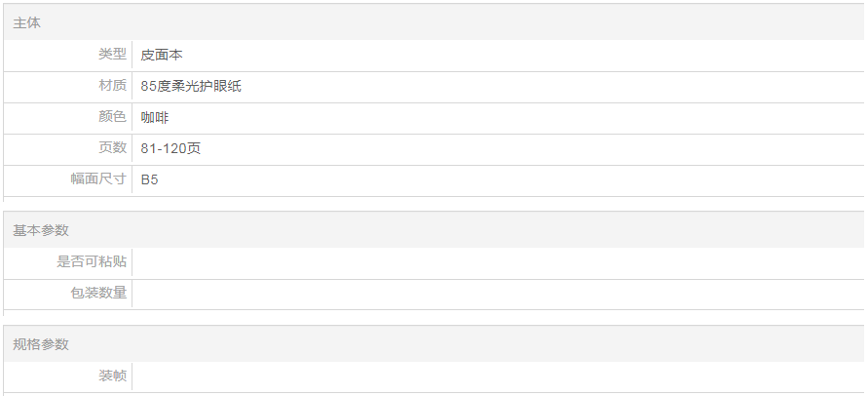Select the 基本参数 section header
Screen dimensions: 868x396
pos(41,230)
